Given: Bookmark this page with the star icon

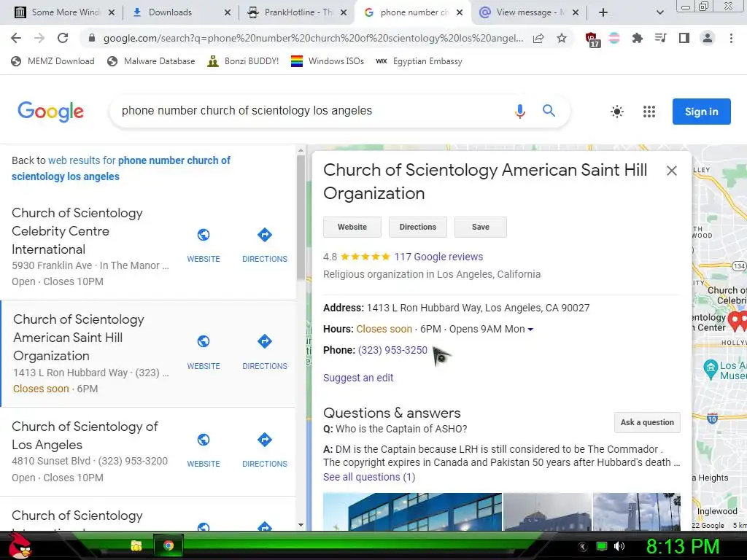Looking at the screenshot, I should pos(562,38).
